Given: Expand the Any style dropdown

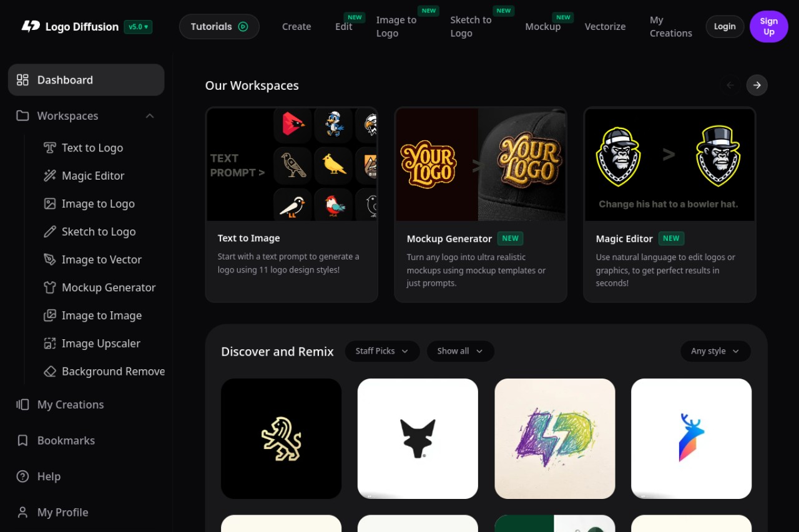Looking at the screenshot, I should pos(715,351).
